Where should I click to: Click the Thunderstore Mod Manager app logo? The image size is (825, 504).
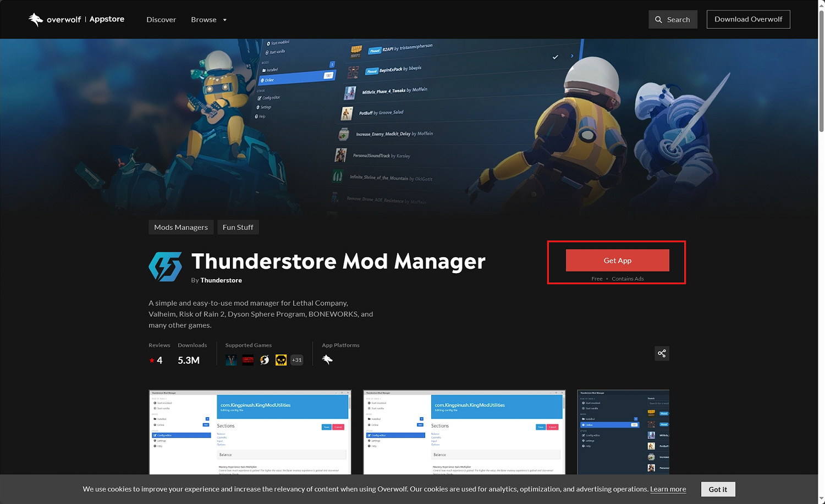[x=165, y=267]
